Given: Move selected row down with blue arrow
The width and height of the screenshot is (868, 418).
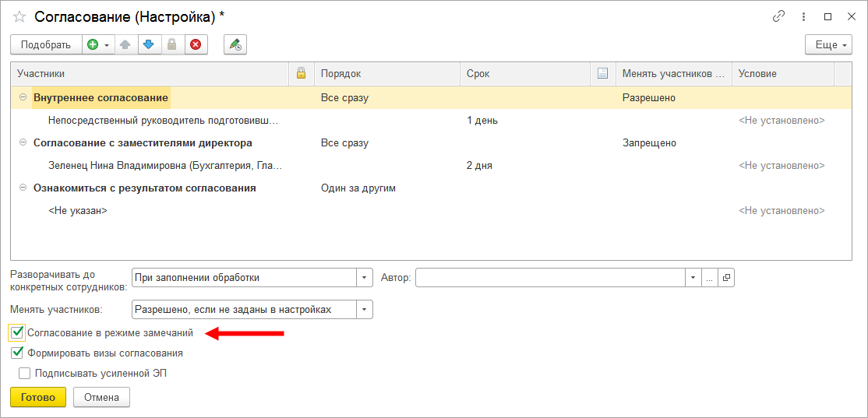Looking at the screenshot, I should click(149, 45).
